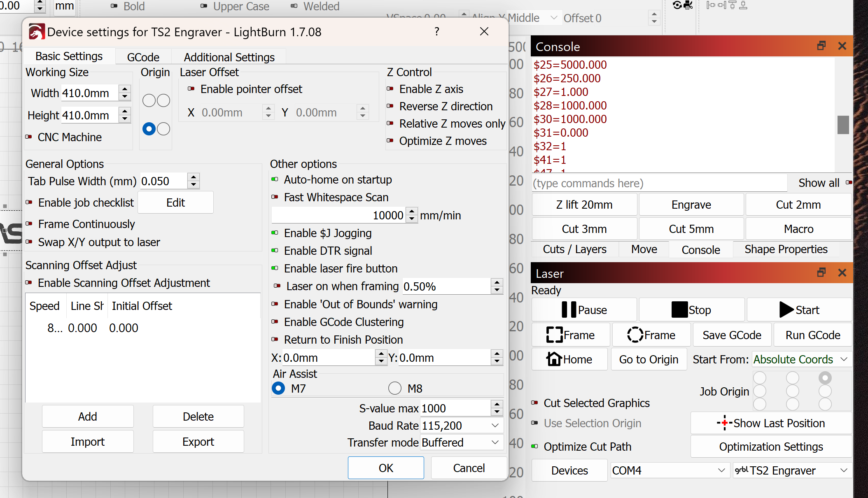Click the move to left edge icon
Image resolution: width=868 pixels, height=498 pixels.
click(x=711, y=5)
